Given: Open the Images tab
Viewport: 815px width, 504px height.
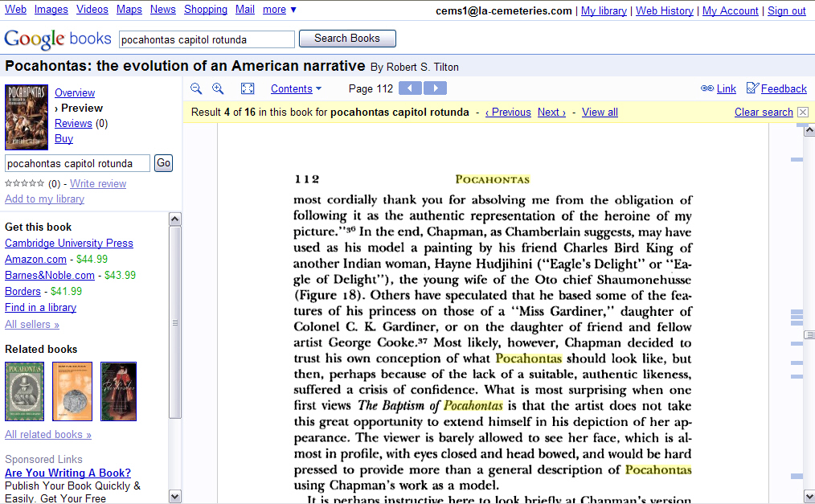Looking at the screenshot, I should click(51, 10).
